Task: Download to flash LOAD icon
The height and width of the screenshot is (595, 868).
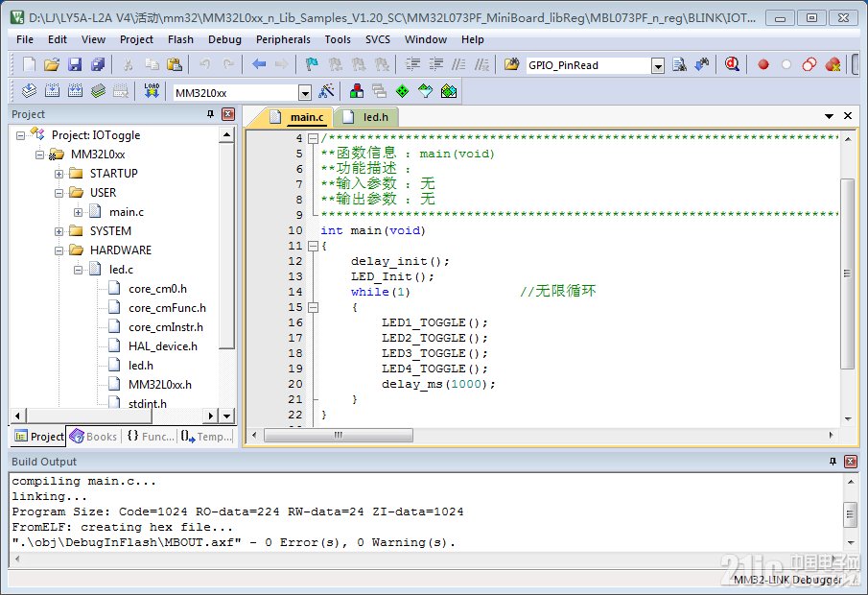Action: [x=152, y=91]
